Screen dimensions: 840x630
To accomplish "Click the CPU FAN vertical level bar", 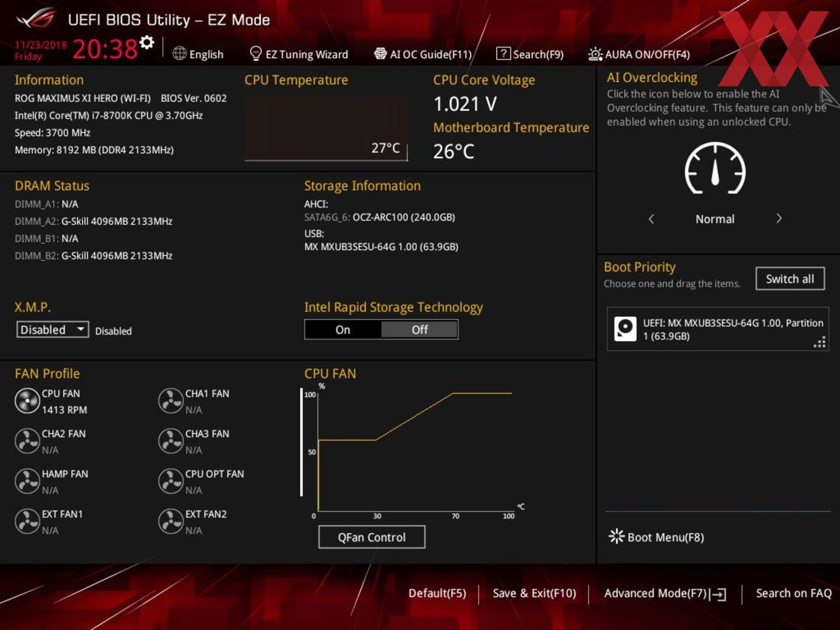I will (301, 442).
